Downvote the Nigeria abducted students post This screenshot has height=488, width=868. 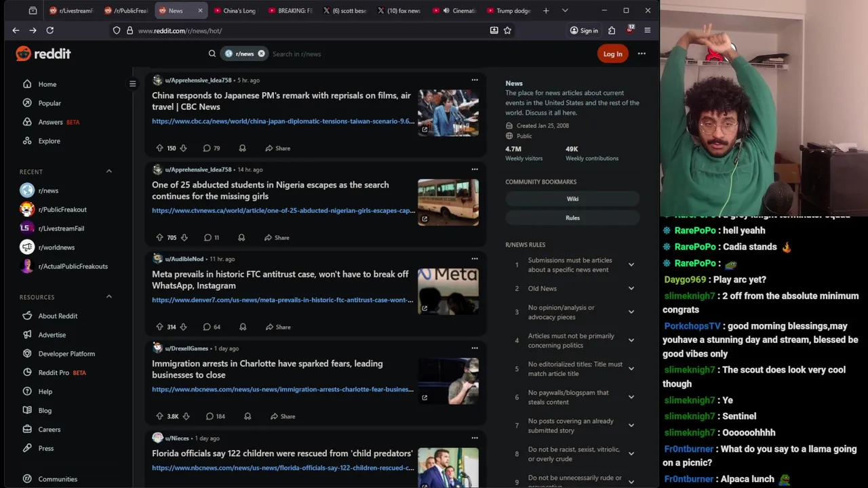pos(183,237)
